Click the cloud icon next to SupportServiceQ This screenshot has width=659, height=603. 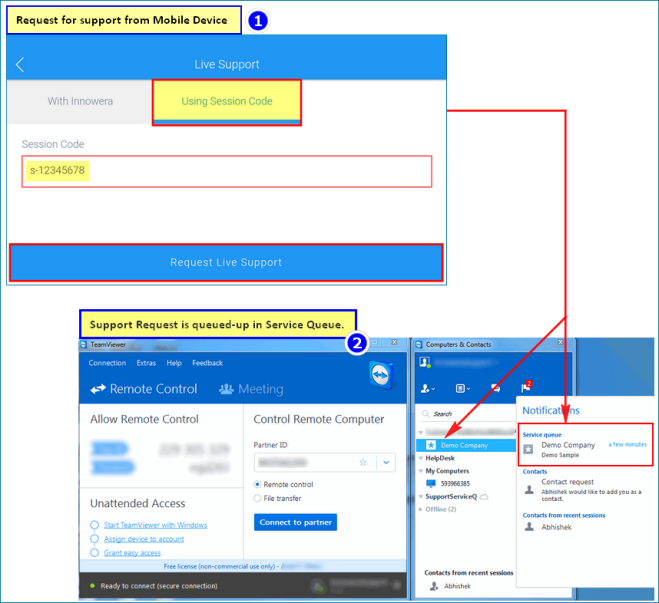coord(484,497)
